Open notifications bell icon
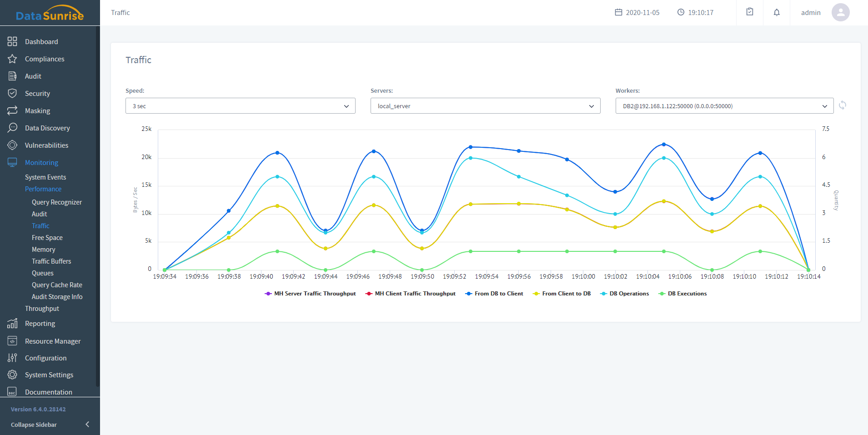This screenshot has width=868, height=435. tap(777, 12)
